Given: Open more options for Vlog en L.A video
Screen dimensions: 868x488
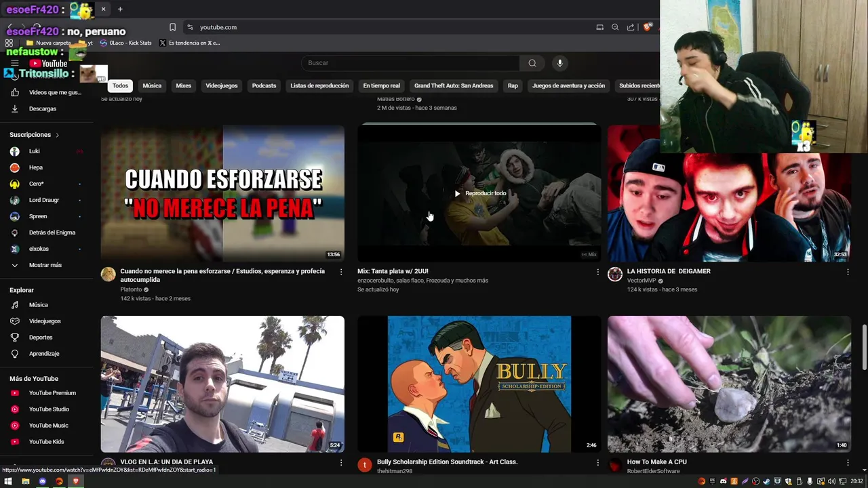Looking at the screenshot, I should coord(341,462).
